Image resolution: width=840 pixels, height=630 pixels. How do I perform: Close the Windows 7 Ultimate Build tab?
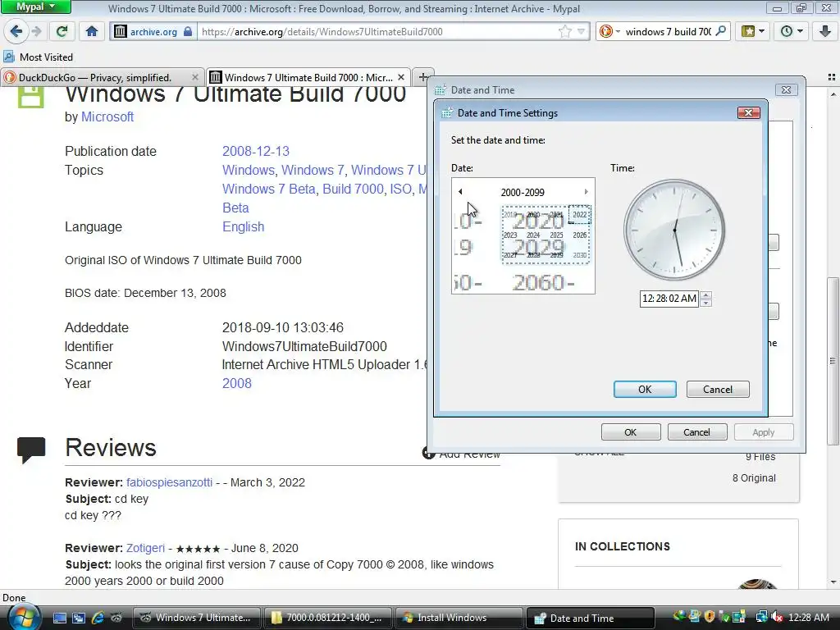point(400,77)
